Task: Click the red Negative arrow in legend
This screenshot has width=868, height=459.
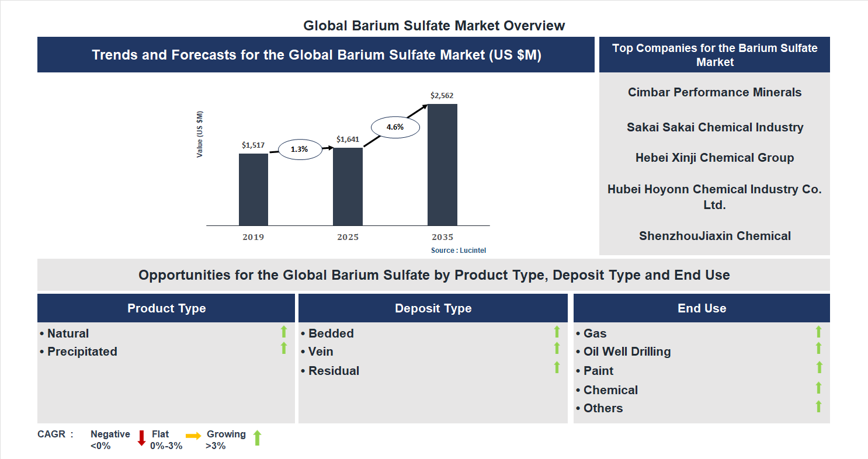Action: click(x=141, y=438)
